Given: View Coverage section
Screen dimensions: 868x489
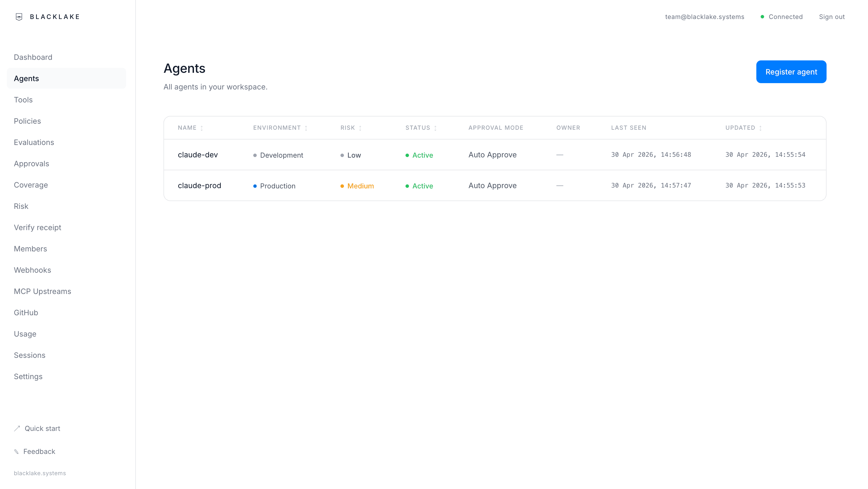Looking at the screenshot, I should tap(31, 185).
